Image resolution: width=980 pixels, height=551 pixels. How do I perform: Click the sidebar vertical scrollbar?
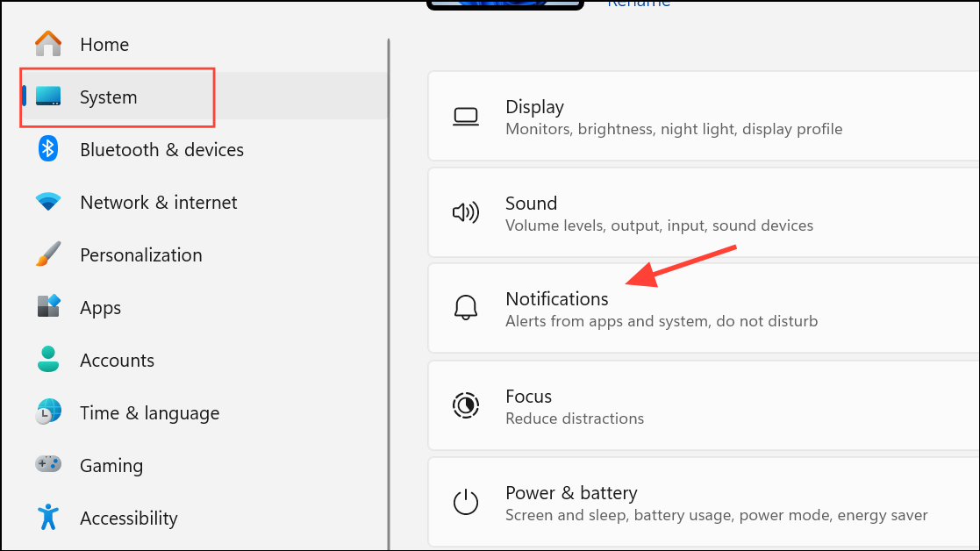(388, 290)
